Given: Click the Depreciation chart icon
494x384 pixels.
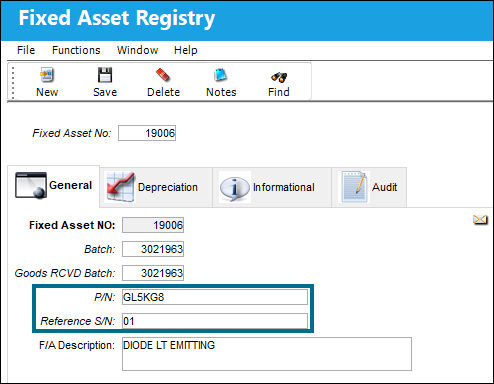Looking at the screenshot, I should (x=120, y=187).
